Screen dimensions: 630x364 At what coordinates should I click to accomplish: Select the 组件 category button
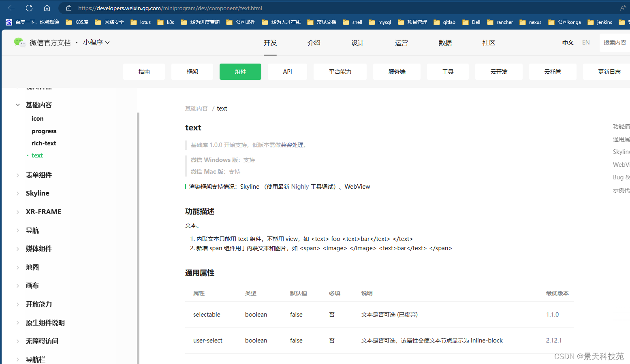coord(241,72)
